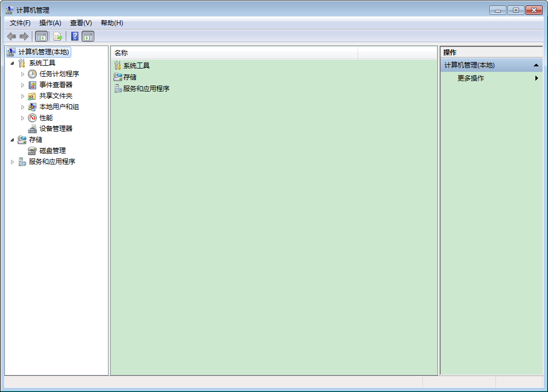The width and height of the screenshot is (548, 392).
Task: Open the 更多操作 submenu arrow
Action: tap(538, 78)
